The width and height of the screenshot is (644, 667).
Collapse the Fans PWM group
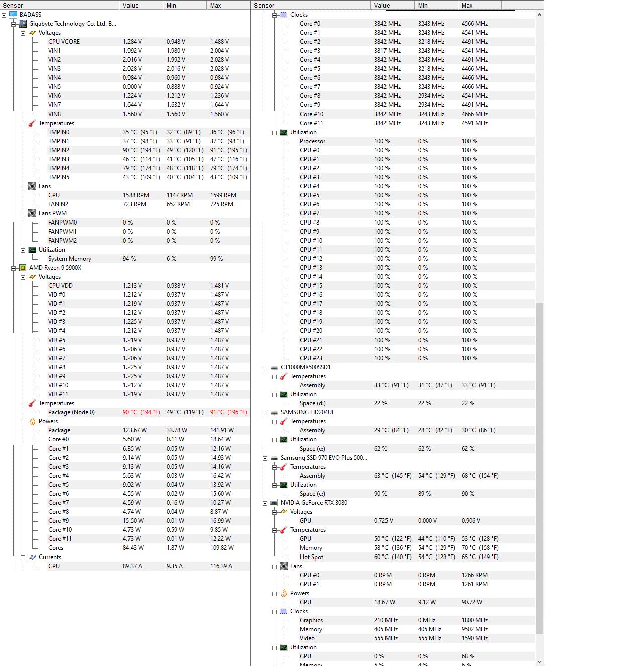pyautogui.click(x=23, y=214)
